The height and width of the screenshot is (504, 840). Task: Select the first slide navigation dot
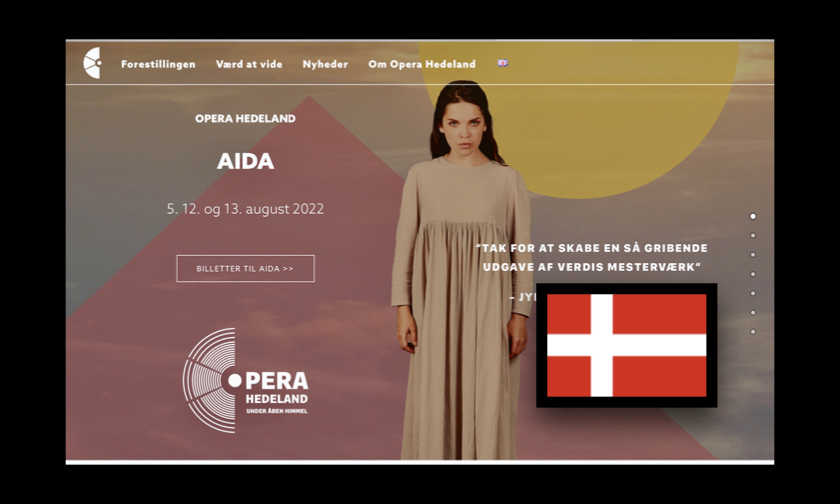tap(753, 216)
